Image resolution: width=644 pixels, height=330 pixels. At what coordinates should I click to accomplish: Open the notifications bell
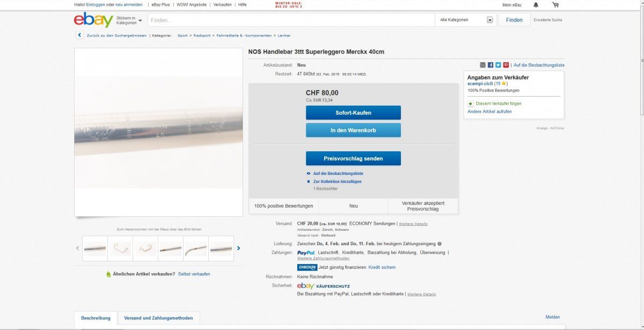tap(536, 5)
